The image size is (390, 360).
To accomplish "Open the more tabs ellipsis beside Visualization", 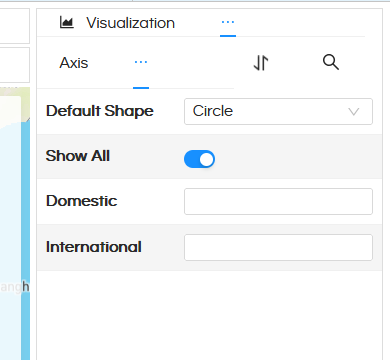I will pos(228,23).
